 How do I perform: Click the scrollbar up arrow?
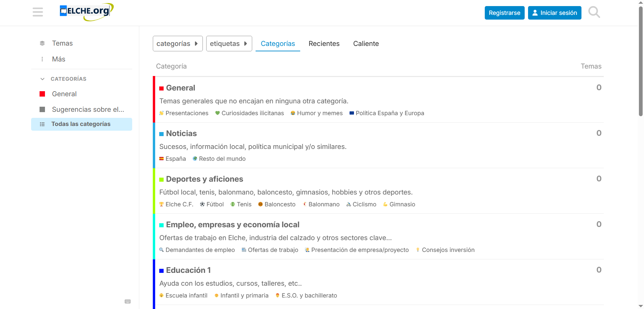(641, 2)
